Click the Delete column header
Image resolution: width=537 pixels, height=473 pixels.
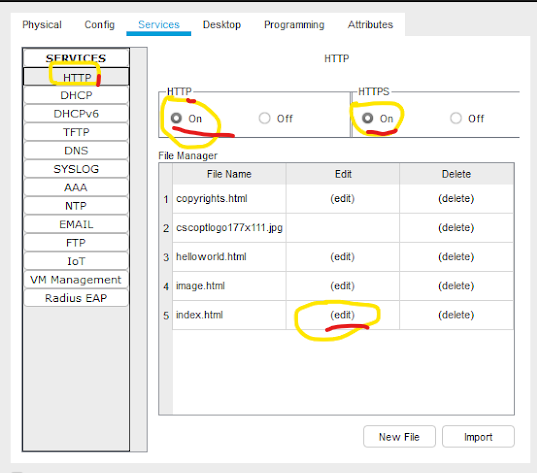[457, 174]
